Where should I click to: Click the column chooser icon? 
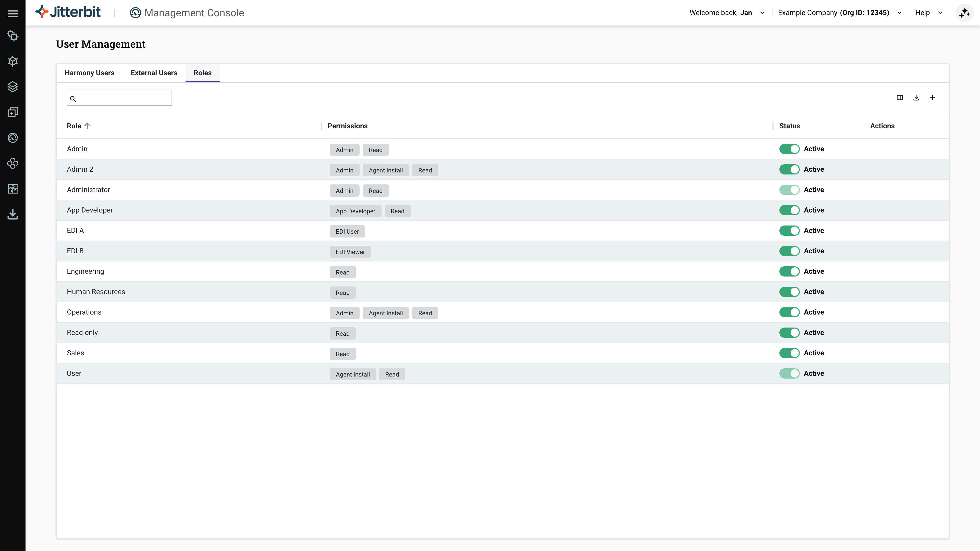click(900, 98)
